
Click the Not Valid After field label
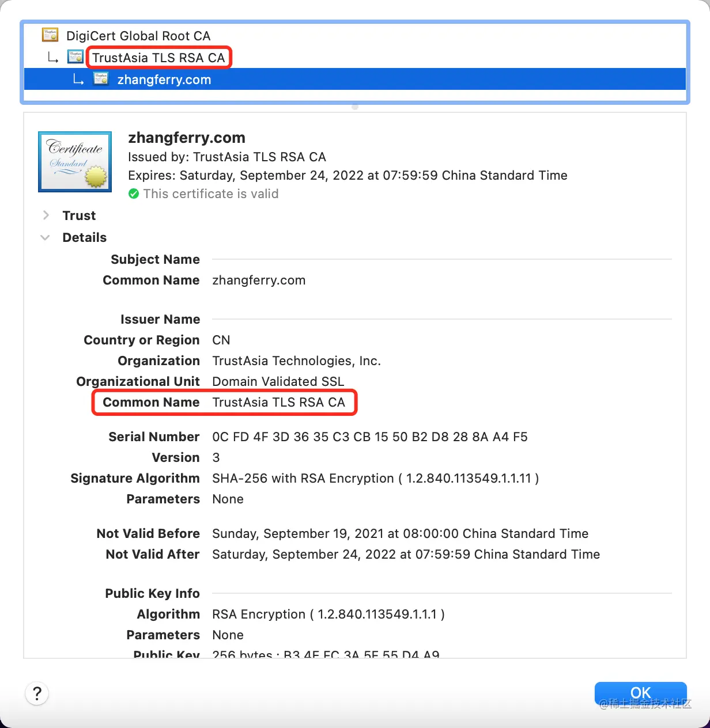click(x=153, y=554)
